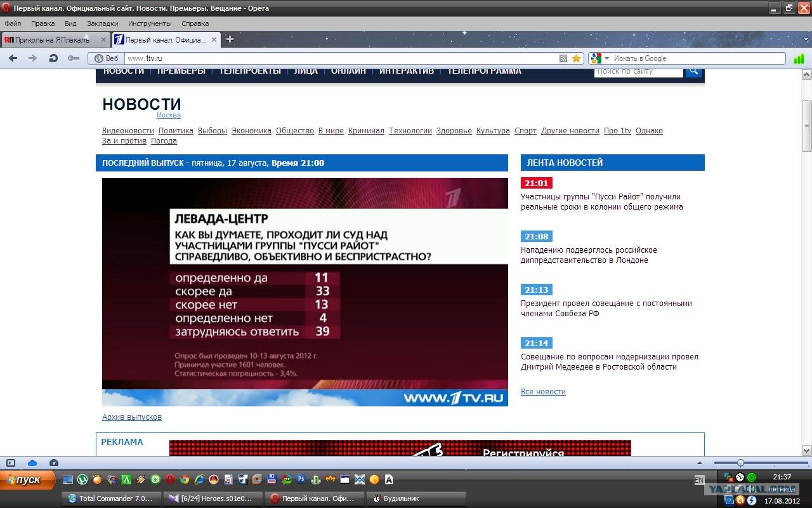Open a new tab with the plus button
This screenshot has width=812, height=508.
coord(230,39)
